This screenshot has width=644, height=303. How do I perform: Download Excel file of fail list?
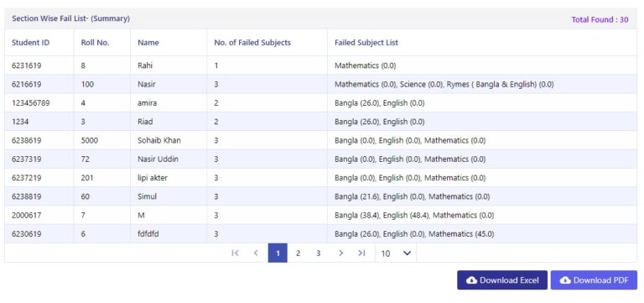click(502, 280)
